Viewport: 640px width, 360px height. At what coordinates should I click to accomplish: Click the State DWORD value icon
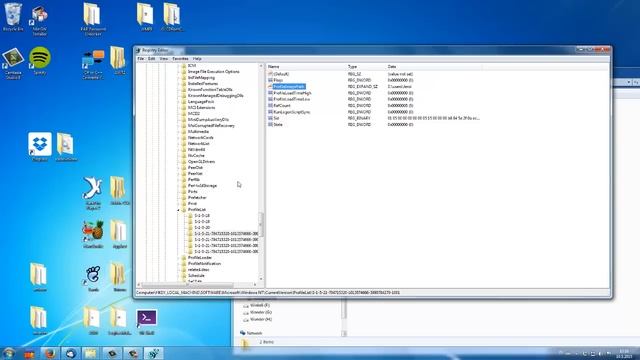[x=270, y=124]
